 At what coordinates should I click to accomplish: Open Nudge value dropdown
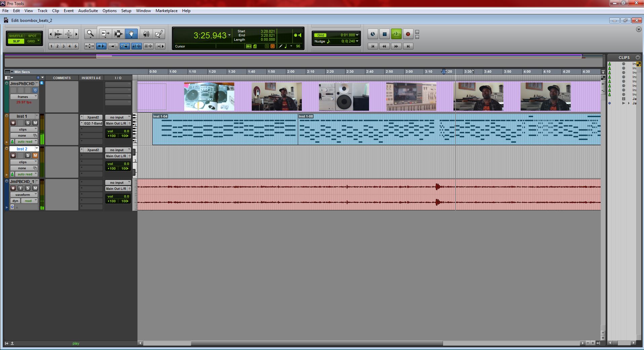click(357, 41)
